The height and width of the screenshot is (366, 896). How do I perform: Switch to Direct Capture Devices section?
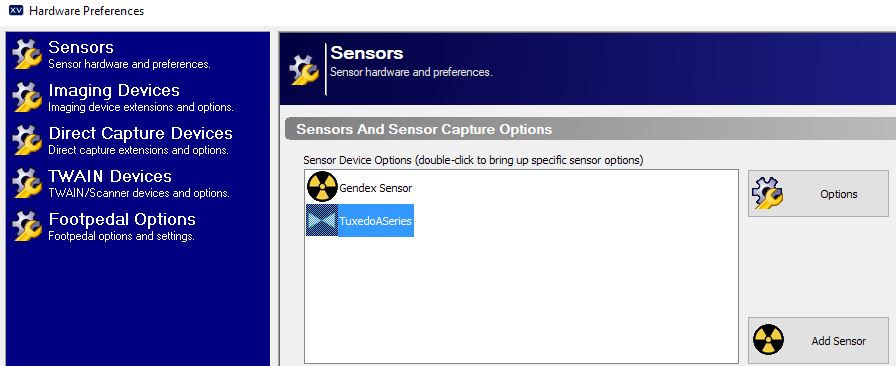[141, 140]
